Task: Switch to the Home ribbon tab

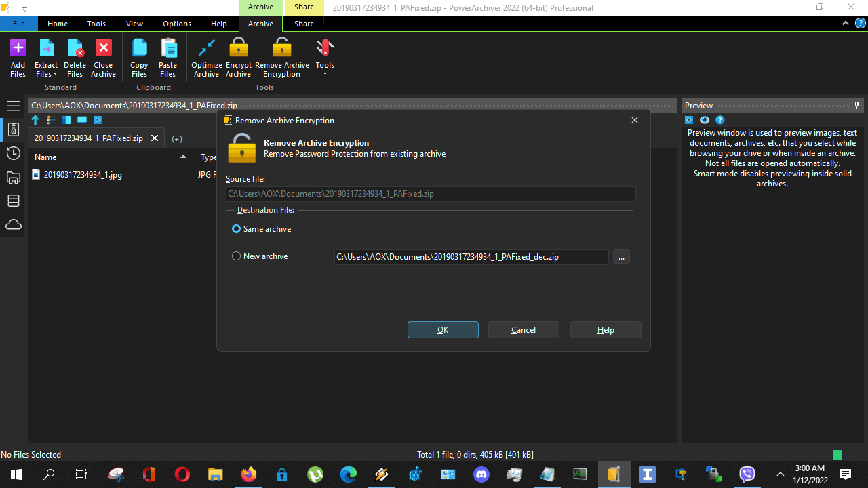Action: [57, 23]
